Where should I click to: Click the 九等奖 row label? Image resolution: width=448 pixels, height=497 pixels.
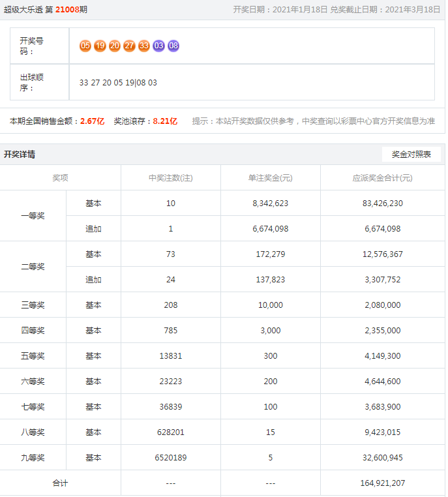coord(33,458)
